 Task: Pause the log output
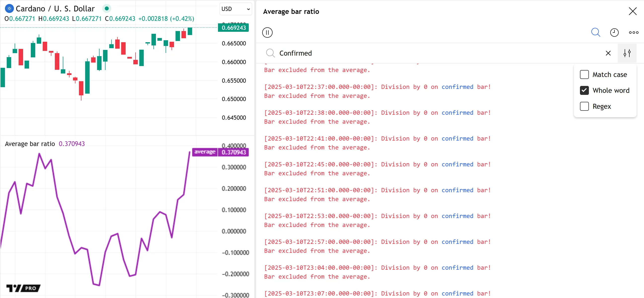[267, 33]
